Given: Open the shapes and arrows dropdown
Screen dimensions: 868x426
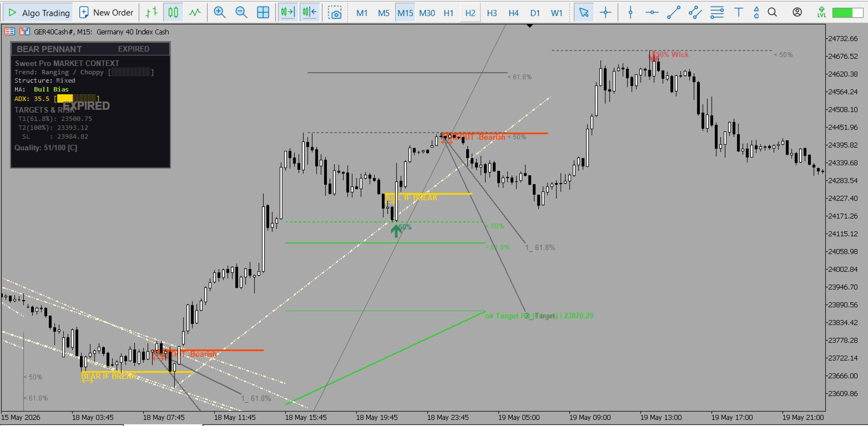Looking at the screenshot, I should (x=755, y=12).
